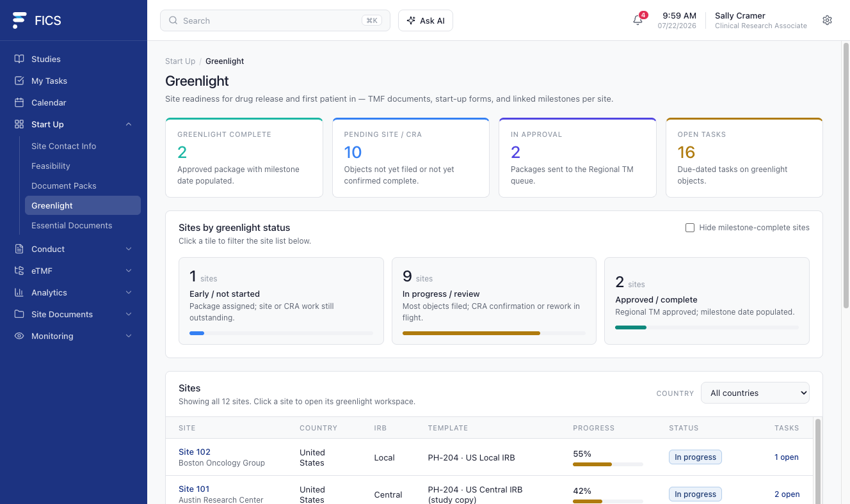Click the My Tasks checkmark icon
This screenshot has width=850, height=504.
coord(19,81)
